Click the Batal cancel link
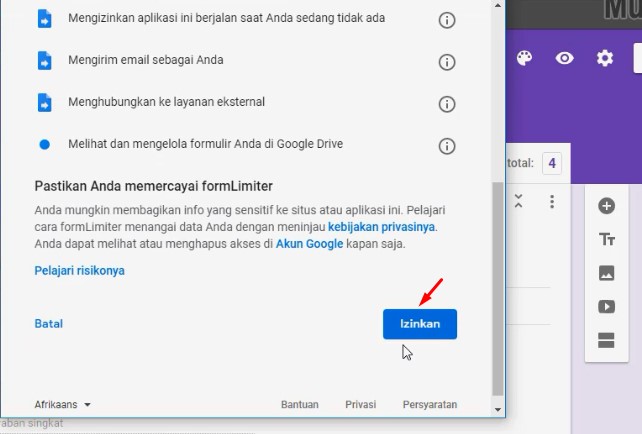The width and height of the screenshot is (642, 434). tap(49, 324)
